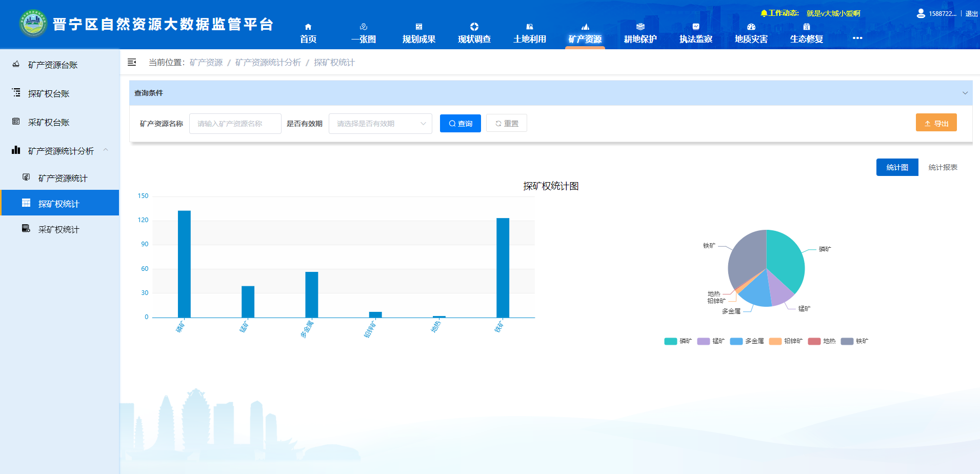
Task: Click the table icon beside 探矿权统计
Action: 26,203
